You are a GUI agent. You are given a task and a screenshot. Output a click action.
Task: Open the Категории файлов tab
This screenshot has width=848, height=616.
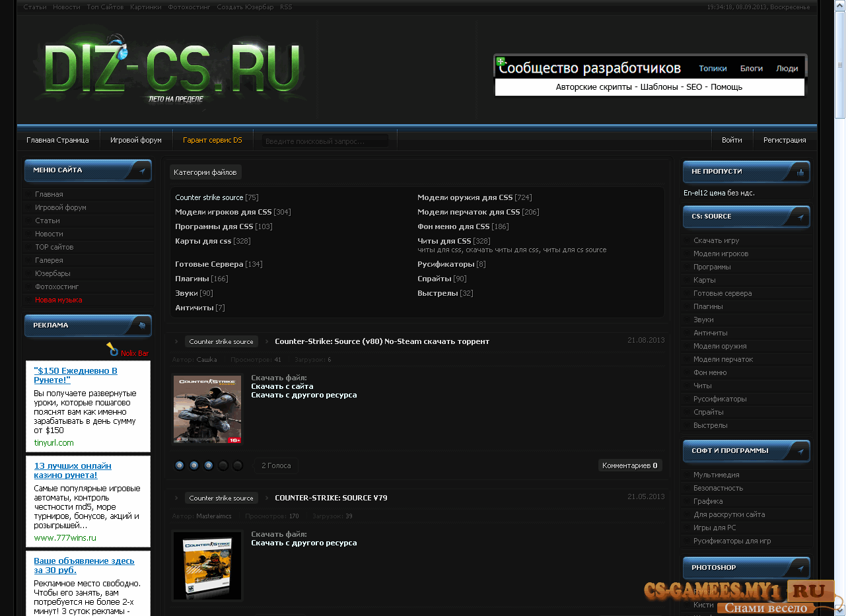pos(205,172)
